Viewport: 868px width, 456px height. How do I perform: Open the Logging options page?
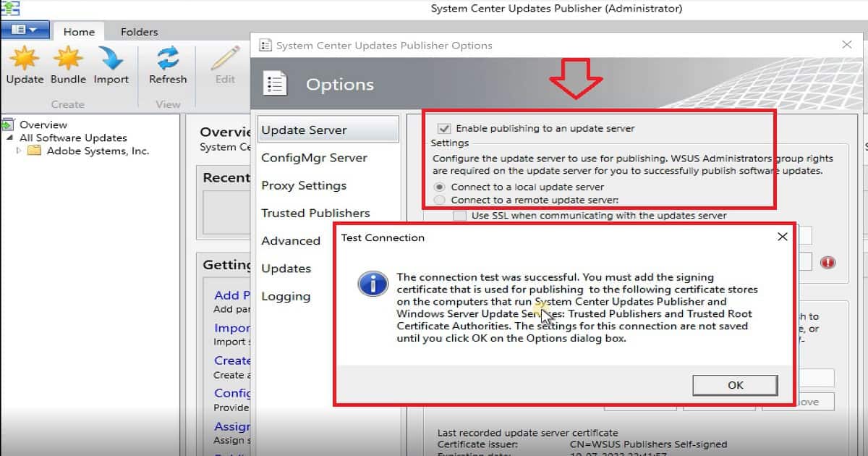(286, 295)
